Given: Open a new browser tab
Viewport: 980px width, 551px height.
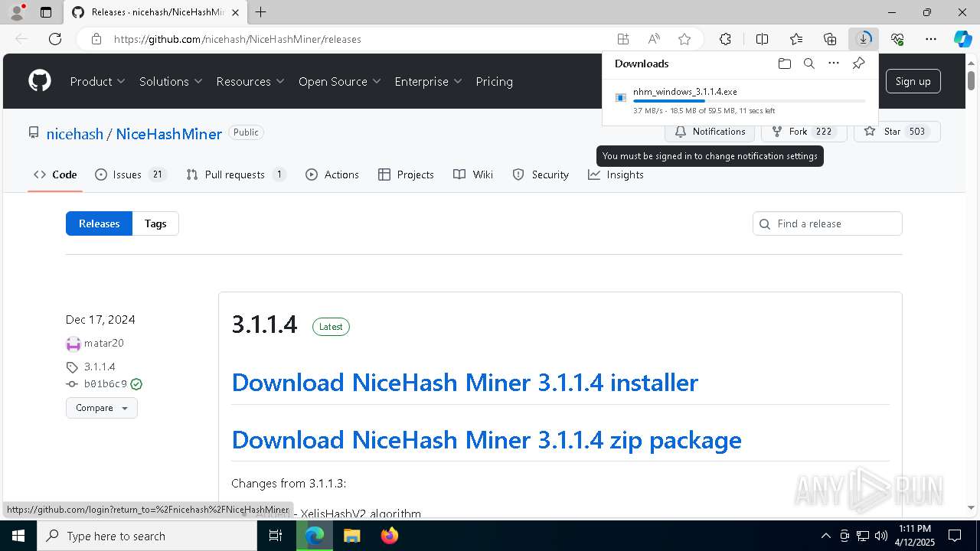Looking at the screenshot, I should pos(261,12).
